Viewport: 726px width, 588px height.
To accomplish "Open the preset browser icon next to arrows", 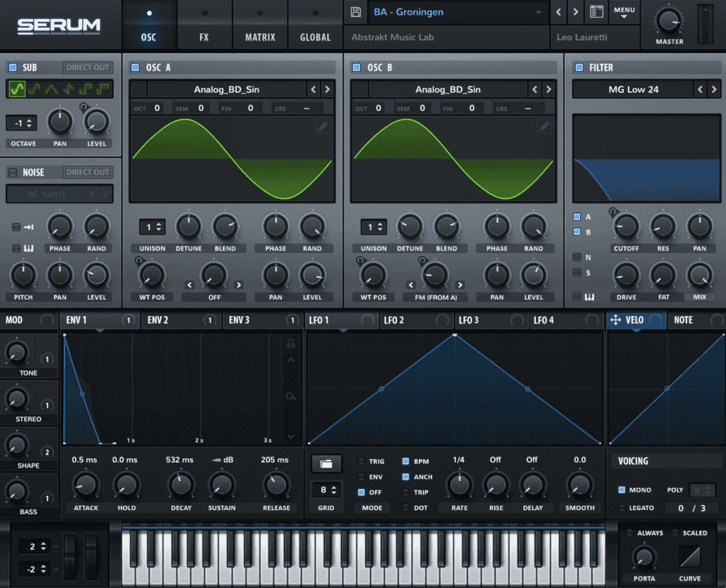I will [x=596, y=13].
